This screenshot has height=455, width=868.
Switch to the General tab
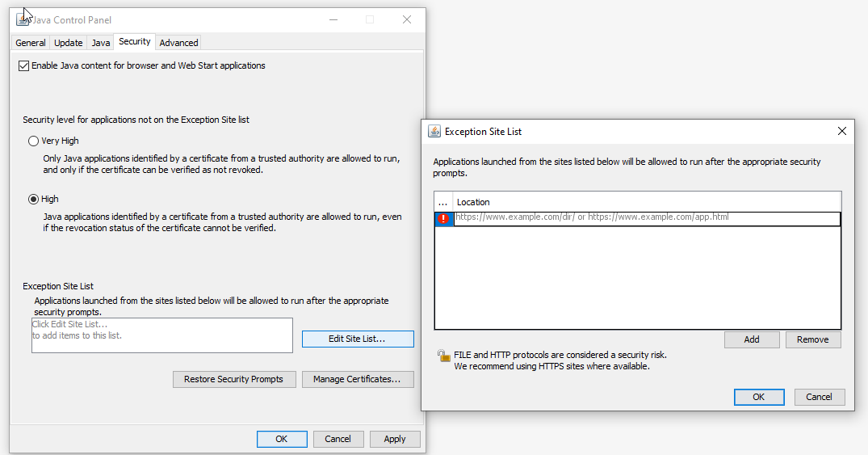31,43
